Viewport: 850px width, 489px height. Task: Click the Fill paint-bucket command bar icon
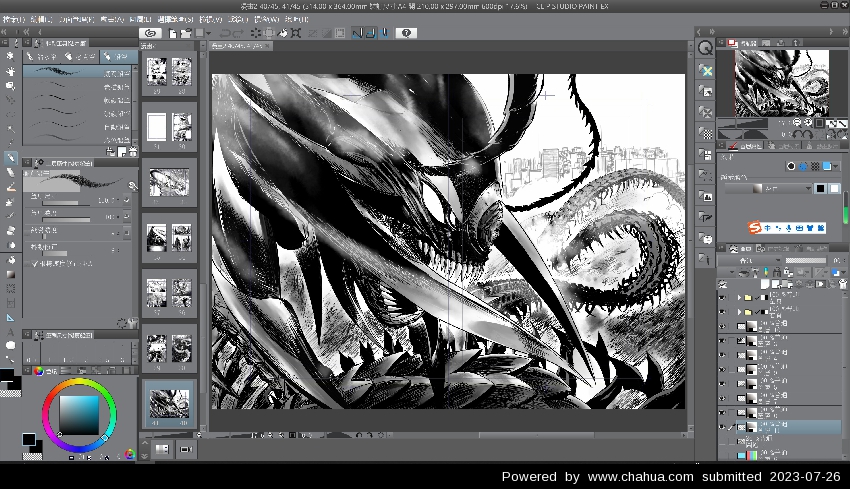pos(282,33)
